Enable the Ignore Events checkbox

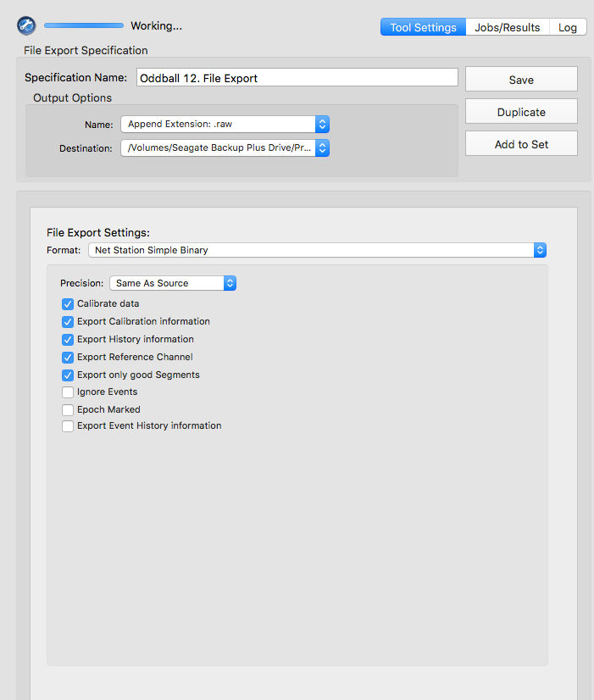pyautogui.click(x=68, y=392)
